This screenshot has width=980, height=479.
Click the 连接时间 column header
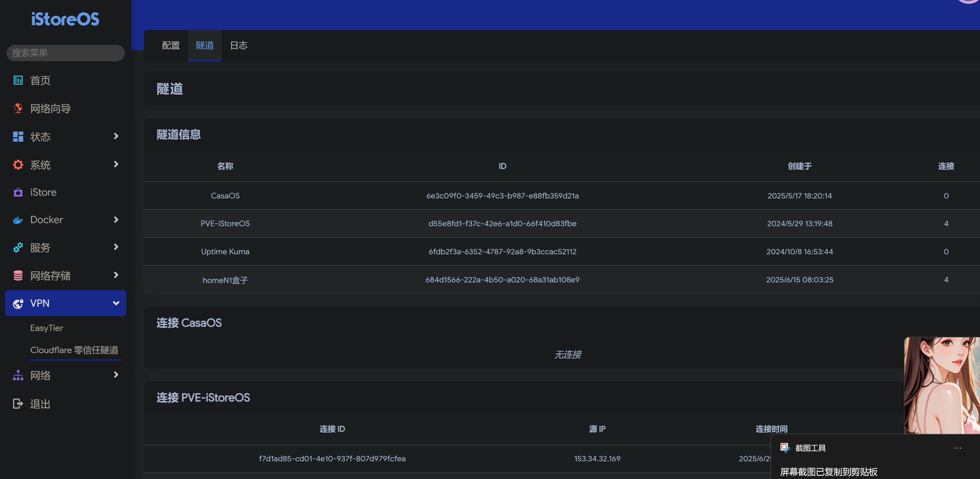(x=772, y=429)
